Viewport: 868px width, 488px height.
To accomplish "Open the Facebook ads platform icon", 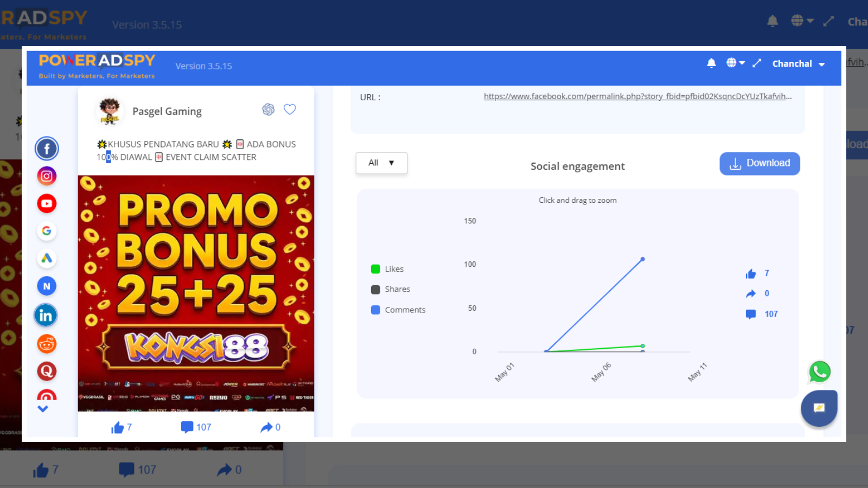I will [47, 149].
